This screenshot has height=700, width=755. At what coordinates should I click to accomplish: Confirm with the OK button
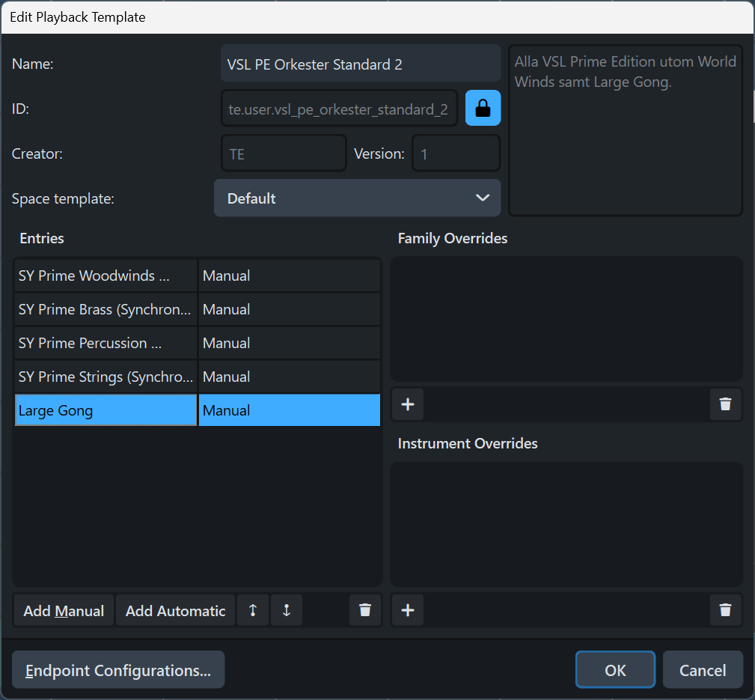615,669
